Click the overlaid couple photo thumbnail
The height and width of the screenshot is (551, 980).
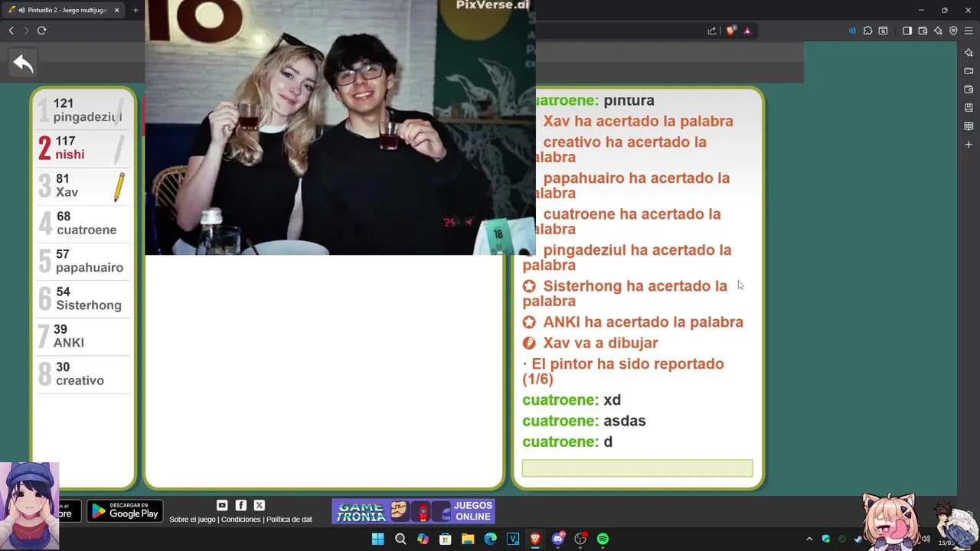point(340,127)
